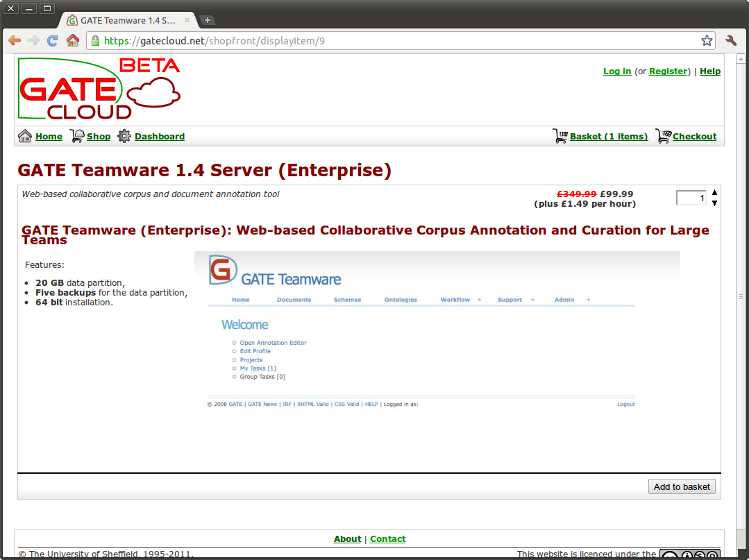Viewport: 749px width, 560px height.
Task: Click the basket cart icon
Action: 559,136
